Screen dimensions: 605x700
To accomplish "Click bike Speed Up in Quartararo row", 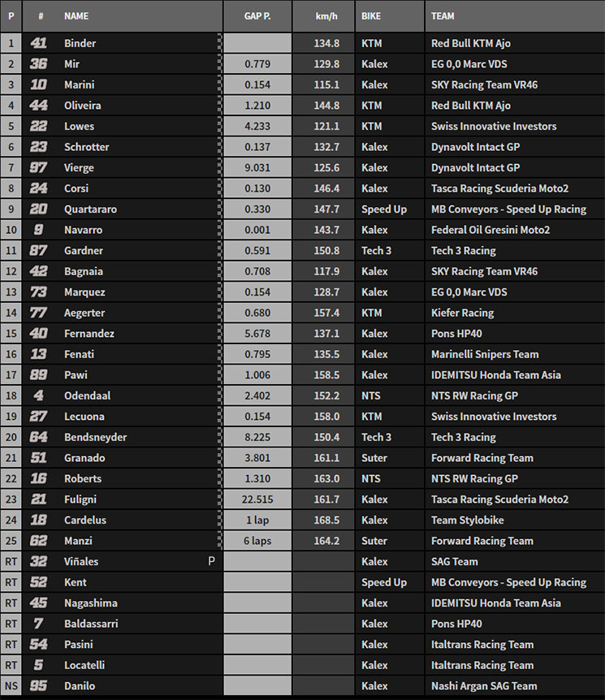I will coord(384,210).
